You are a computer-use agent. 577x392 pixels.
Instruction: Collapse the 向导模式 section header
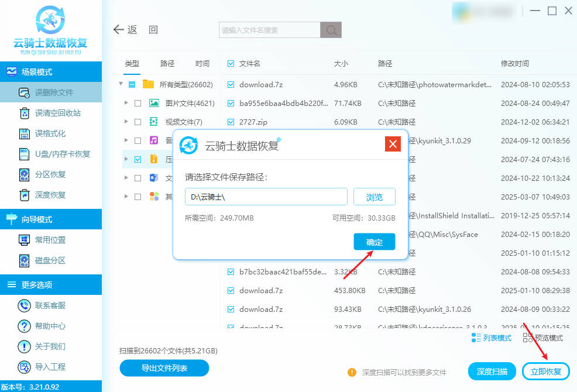51,219
